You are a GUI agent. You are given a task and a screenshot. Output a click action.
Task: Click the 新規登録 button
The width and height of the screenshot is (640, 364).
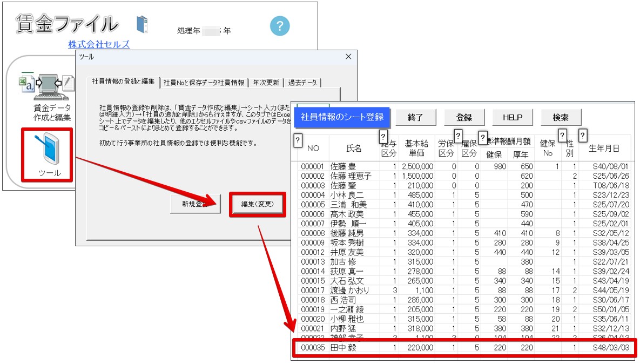pyautogui.click(x=196, y=204)
